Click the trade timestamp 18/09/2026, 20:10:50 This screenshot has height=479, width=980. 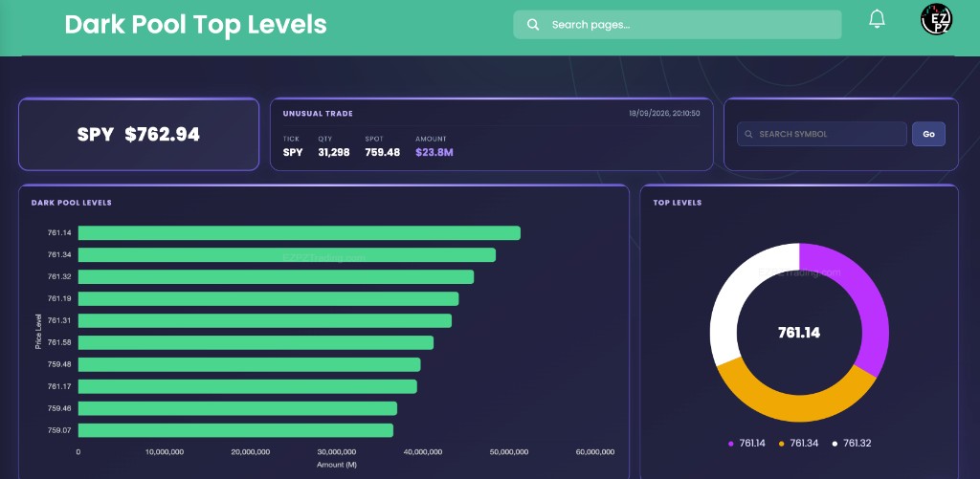tap(664, 114)
